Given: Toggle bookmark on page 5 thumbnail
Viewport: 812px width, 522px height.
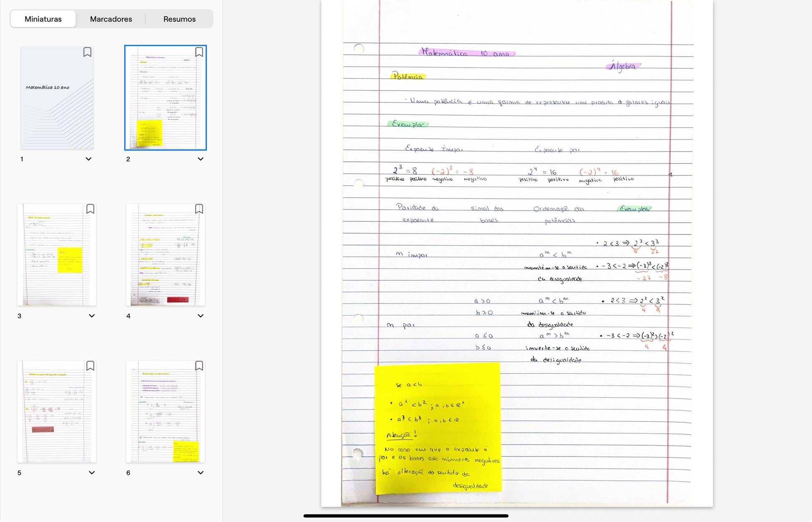Looking at the screenshot, I should pyautogui.click(x=90, y=366).
